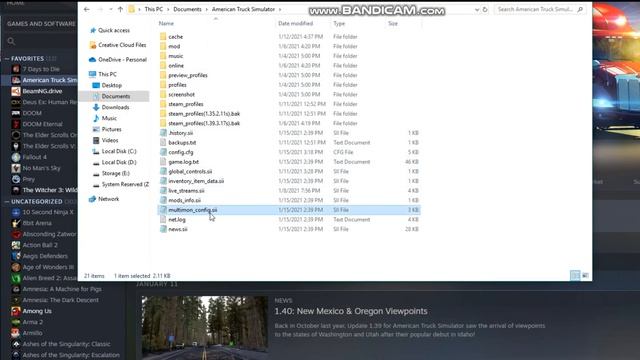Viewport: 640px width, 360px height.
Task: Select Music in the navigation pane
Action: (x=109, y=118)
